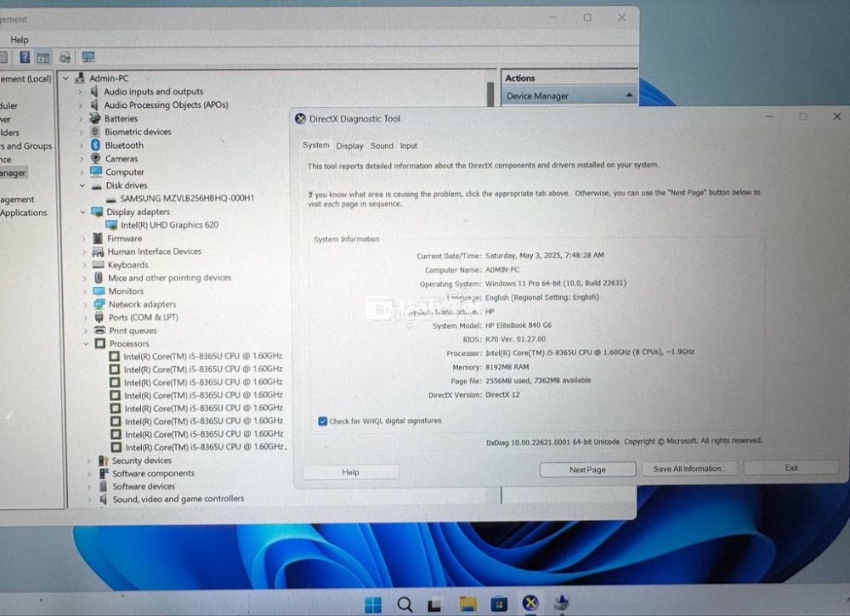850x616 pixels.
Task: Click 'HP EliteBook 840 G6' system model text
Action: (x=518, y=325)
